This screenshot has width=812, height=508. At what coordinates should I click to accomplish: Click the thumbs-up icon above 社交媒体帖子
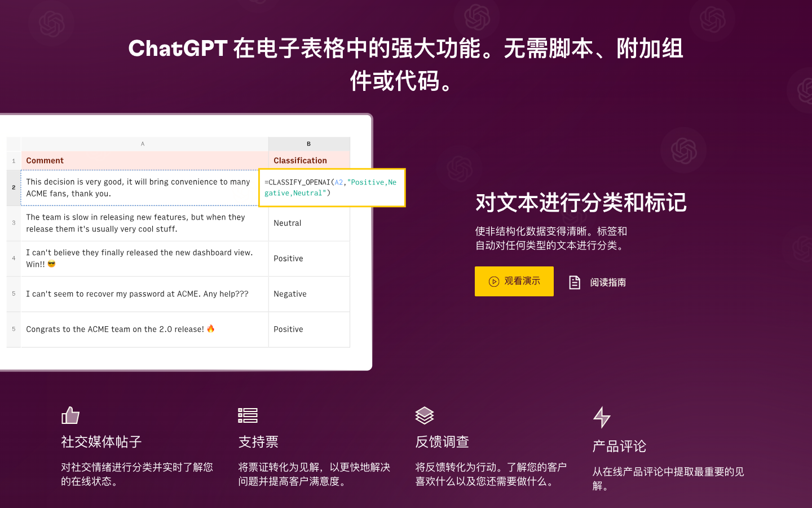[70, 415]
